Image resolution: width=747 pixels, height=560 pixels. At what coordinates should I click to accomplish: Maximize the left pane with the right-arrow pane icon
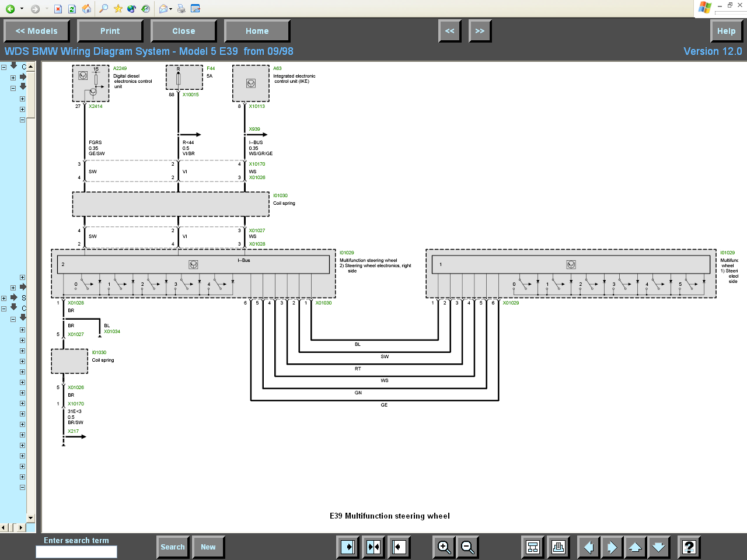coord(348,547)
